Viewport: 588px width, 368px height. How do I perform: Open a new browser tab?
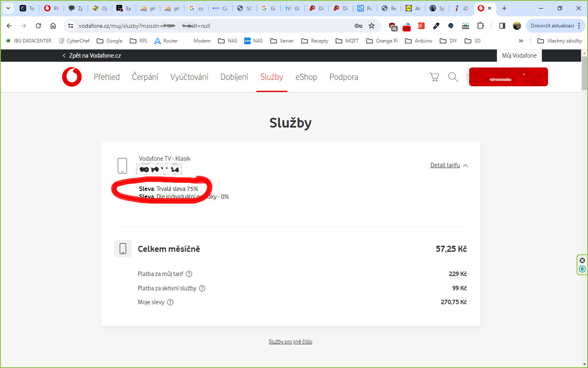[x=504, y=8]
